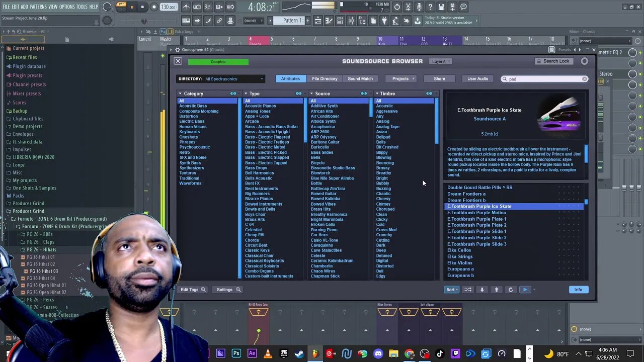Open the audio editor scissors icon
Viewport: 644px width, 362px height.
(x=408, y=7)
